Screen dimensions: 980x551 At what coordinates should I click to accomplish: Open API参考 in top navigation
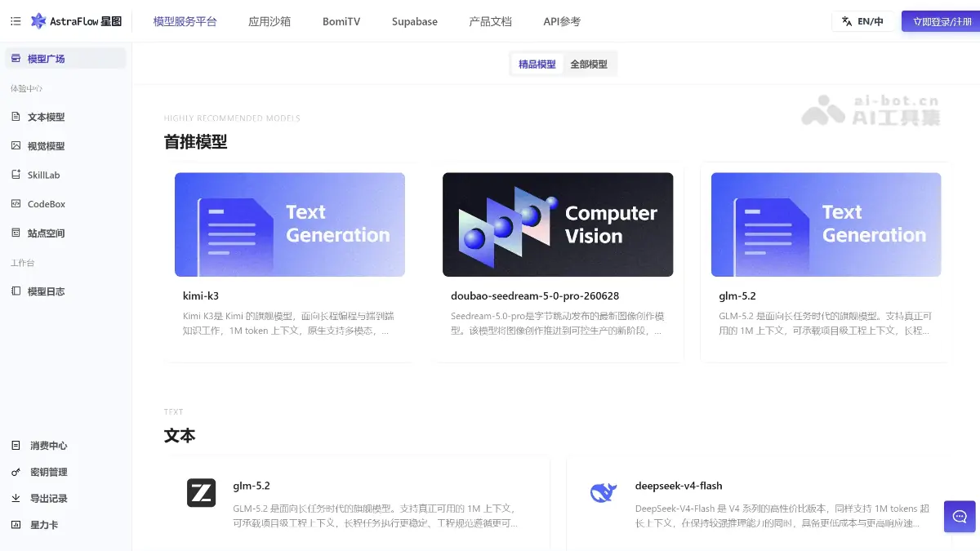(x=562, y=21)
